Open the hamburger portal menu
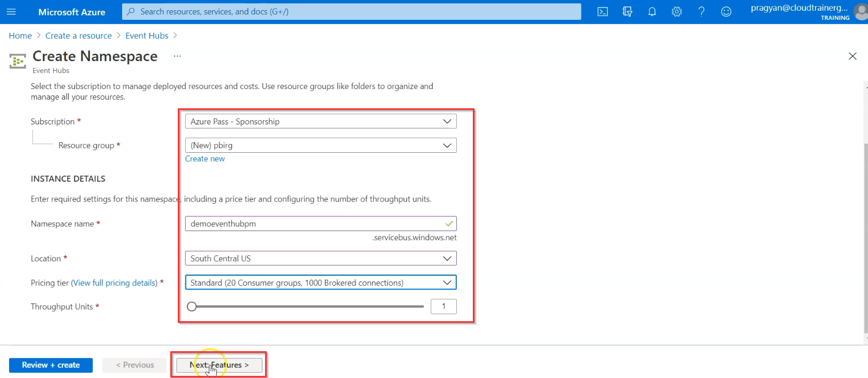 [x=11, y=12]
